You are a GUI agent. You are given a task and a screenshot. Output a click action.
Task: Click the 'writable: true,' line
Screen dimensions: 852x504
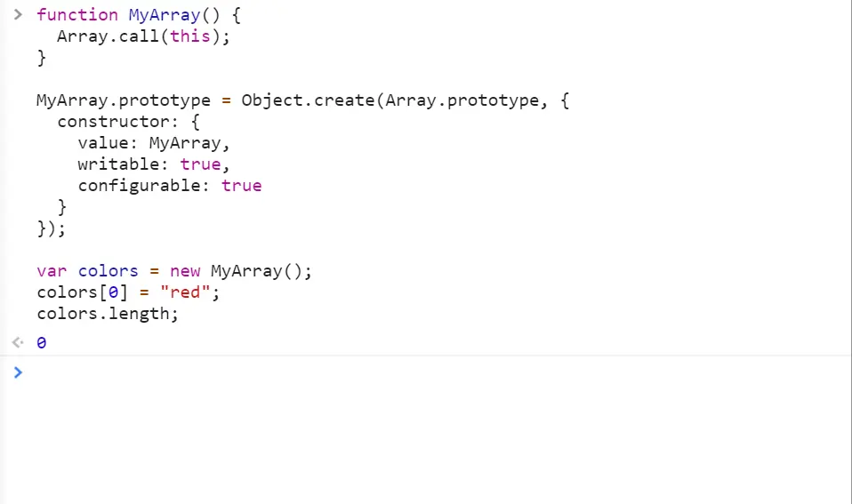point(154,164)
